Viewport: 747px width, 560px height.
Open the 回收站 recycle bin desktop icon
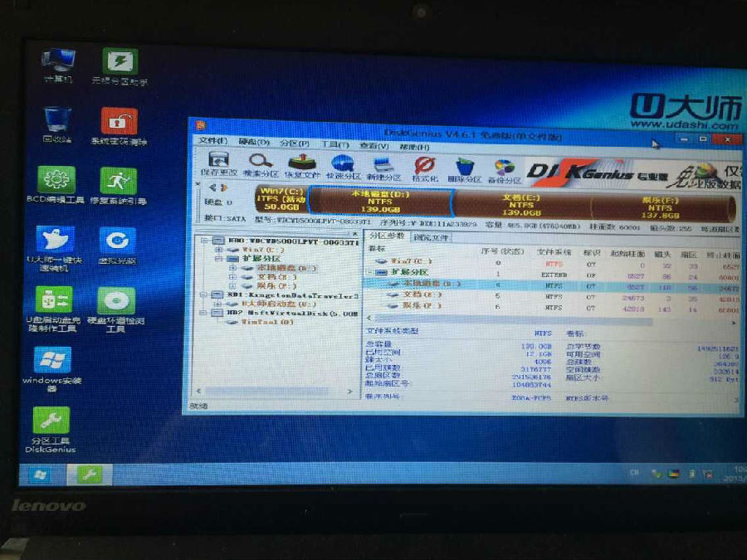tap(57, 125)
